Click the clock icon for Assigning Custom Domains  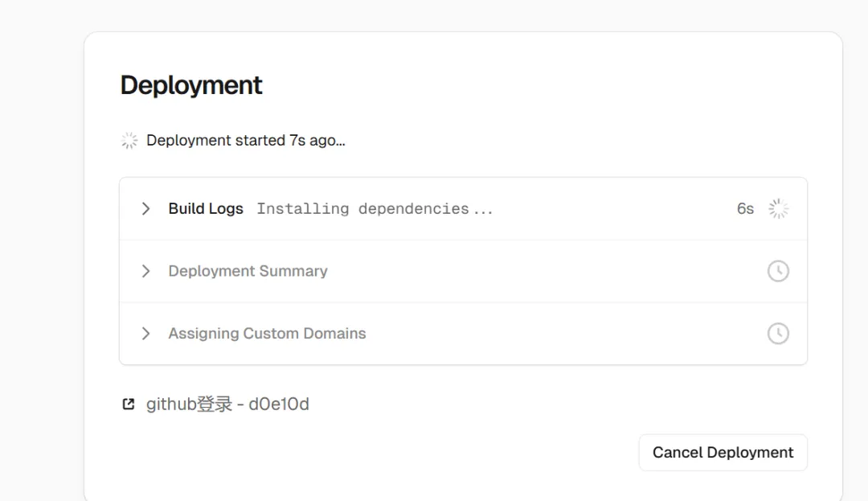(x=778, y=334)
